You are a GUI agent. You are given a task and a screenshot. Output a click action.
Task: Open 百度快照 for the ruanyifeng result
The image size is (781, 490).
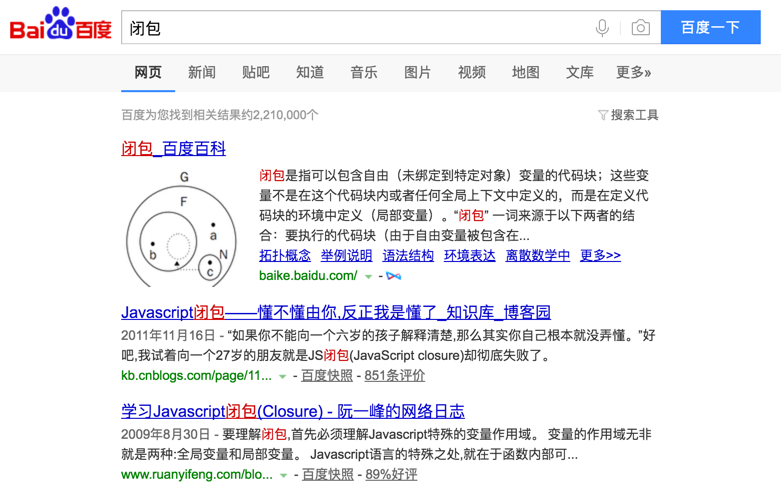(328, 475)
